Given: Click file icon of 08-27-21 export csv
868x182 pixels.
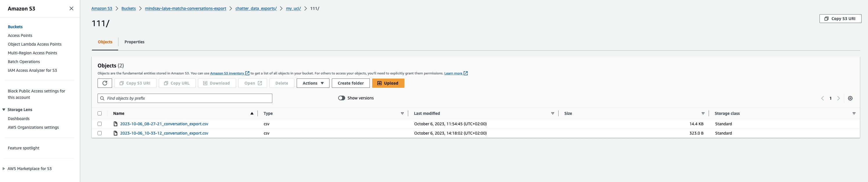Looking at the screenshot, I should [116, 124].
